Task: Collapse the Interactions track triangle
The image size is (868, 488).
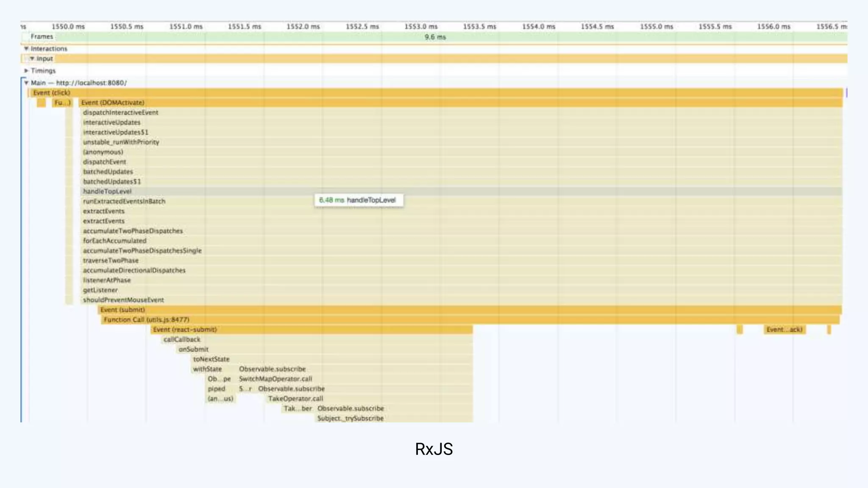Action: [26, 49]
